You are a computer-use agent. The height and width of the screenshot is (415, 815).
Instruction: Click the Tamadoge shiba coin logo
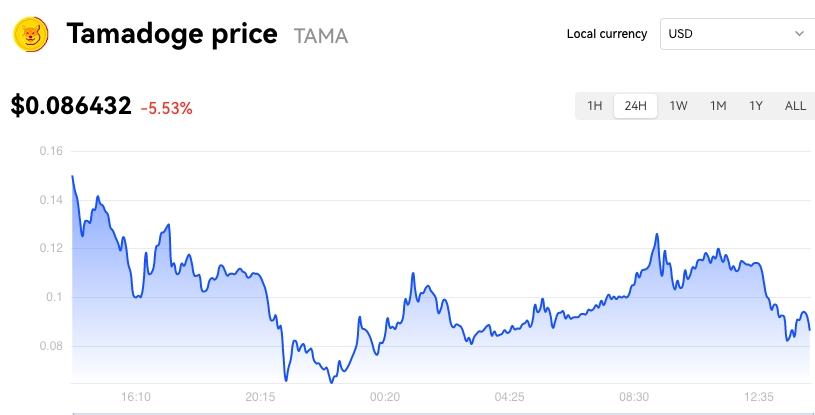(31, 34)
